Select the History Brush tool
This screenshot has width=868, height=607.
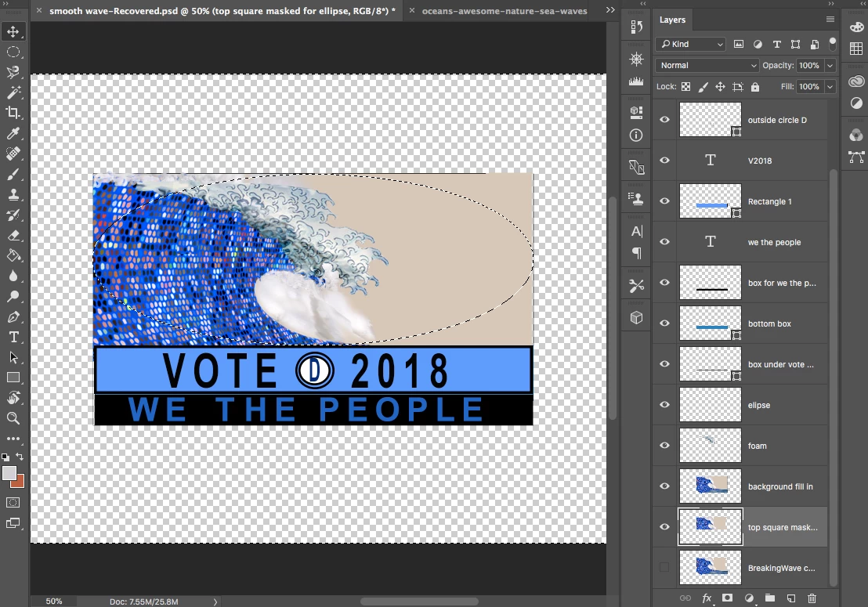(13, 215)
